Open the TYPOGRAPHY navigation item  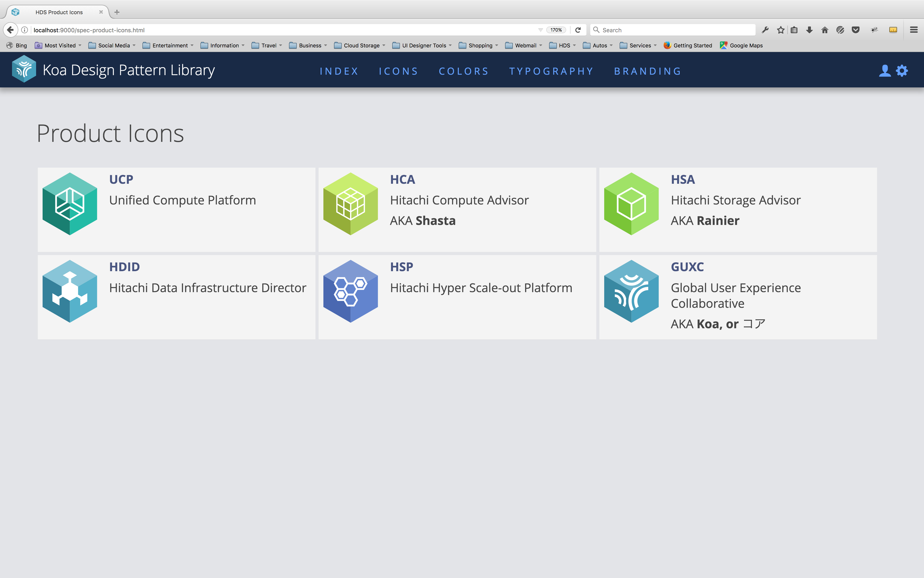(x=551, y=71)
